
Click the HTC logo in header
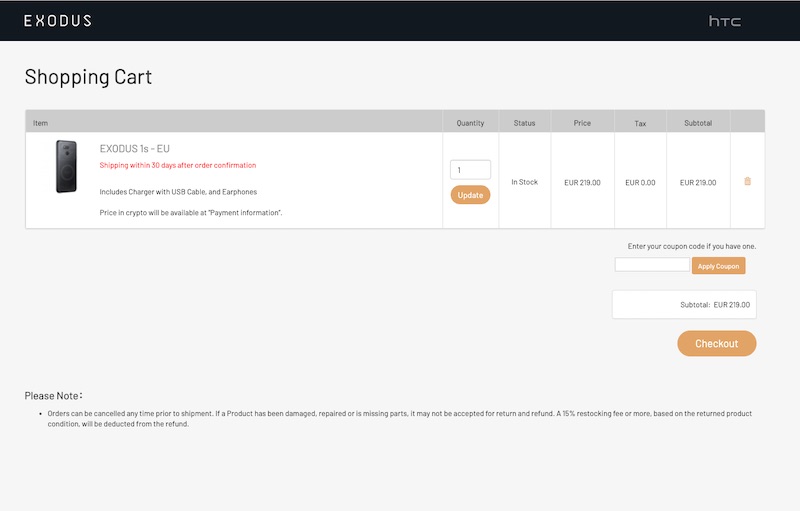(x=724, y=21)
